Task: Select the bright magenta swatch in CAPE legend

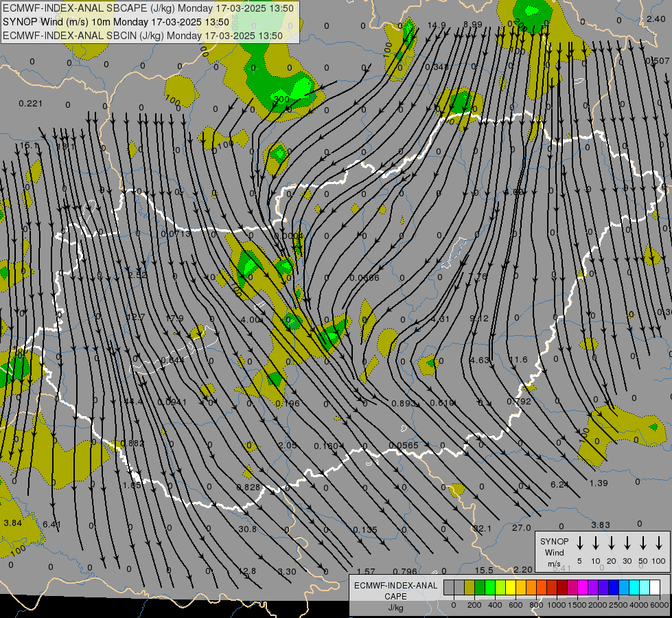Action: (x=583, y=587)
